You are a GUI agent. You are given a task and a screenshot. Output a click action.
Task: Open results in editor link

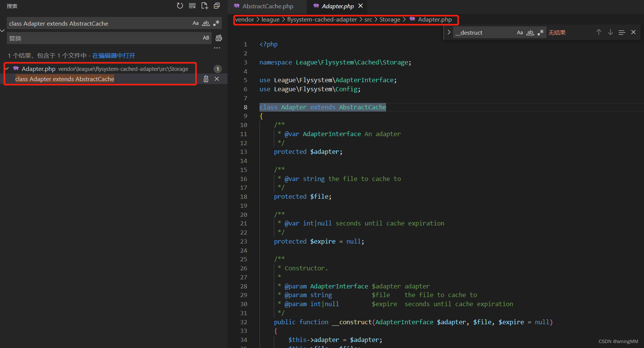pyautogui.click(x=114, y=55)
